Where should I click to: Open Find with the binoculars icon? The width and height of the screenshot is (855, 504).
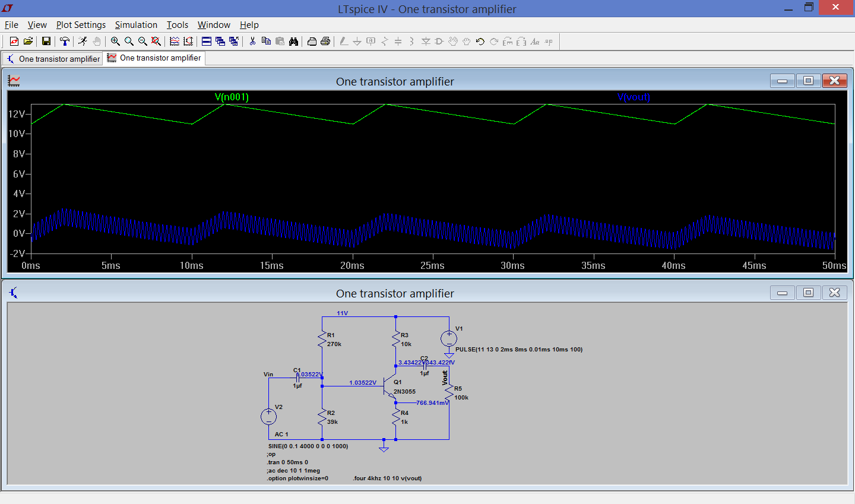(x=293, y=41)
